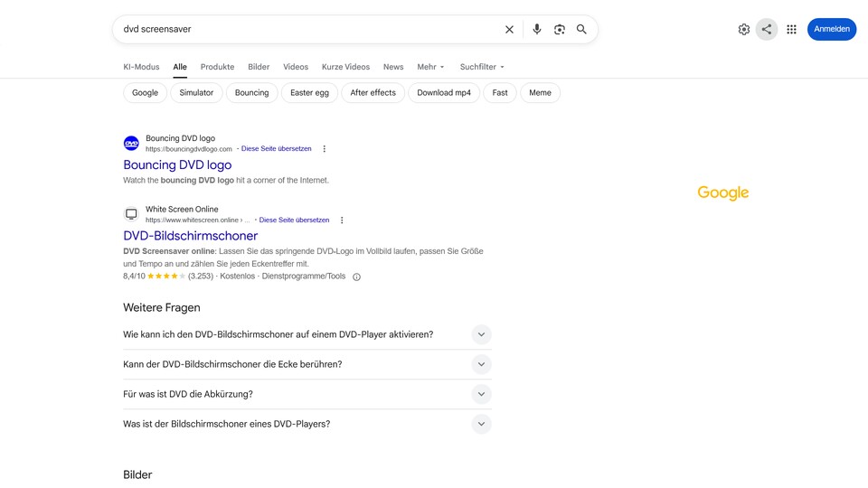Image resolution: width=868 pixels, height=488 pixels.
Task: Switch to the Kurze Videos tab
Action: [345, 67]
